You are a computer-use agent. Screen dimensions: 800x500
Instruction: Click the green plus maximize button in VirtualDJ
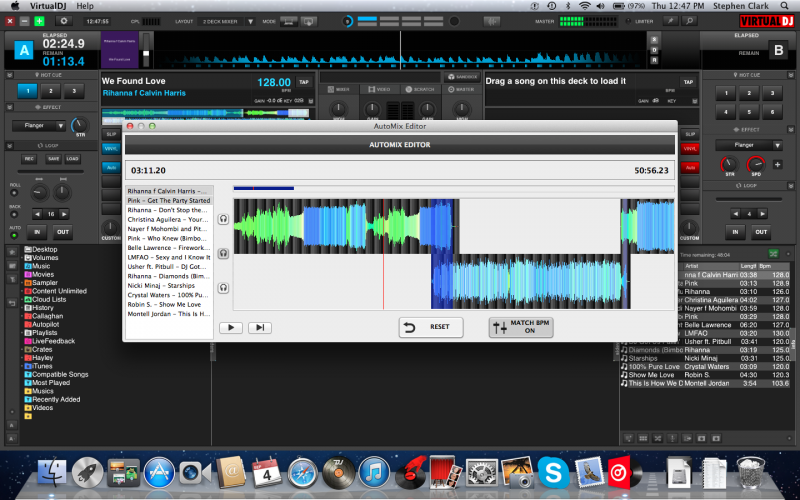[x=39, y=21]
